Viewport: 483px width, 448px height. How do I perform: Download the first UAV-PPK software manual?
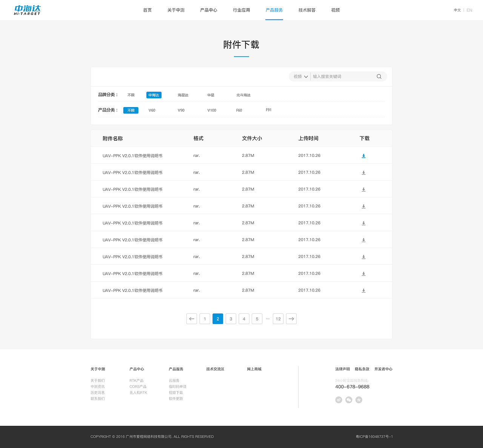pos(363,155)
